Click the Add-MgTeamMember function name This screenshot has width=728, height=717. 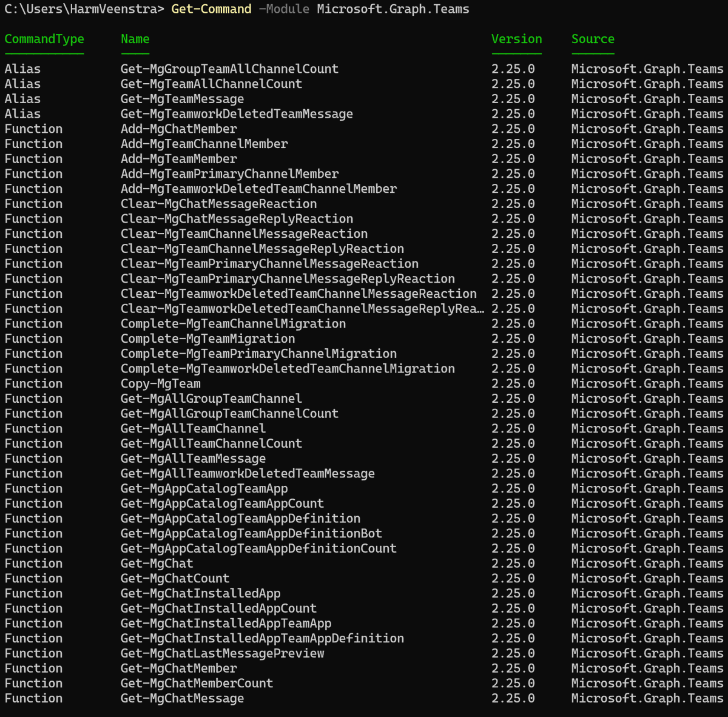tap(179, 159)
